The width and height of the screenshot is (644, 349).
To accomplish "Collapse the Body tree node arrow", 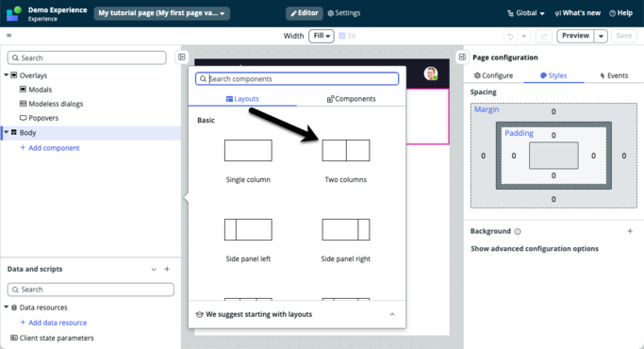I will (x=7, y=132).
